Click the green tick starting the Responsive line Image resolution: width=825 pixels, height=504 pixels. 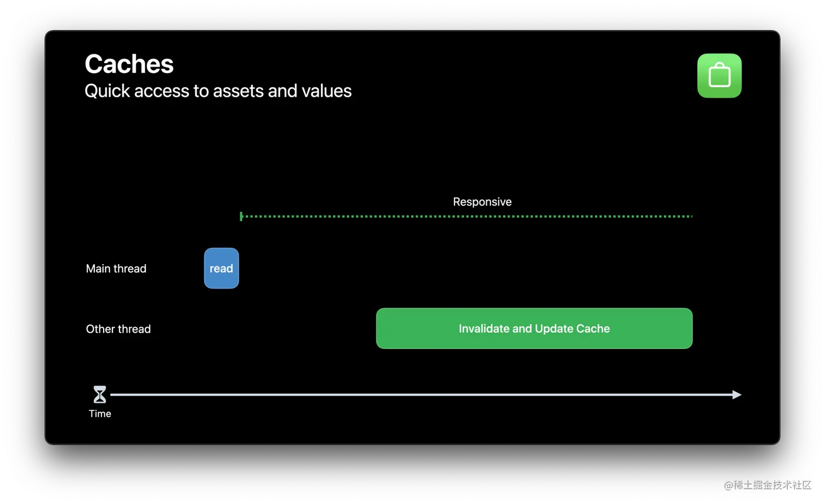241,217
